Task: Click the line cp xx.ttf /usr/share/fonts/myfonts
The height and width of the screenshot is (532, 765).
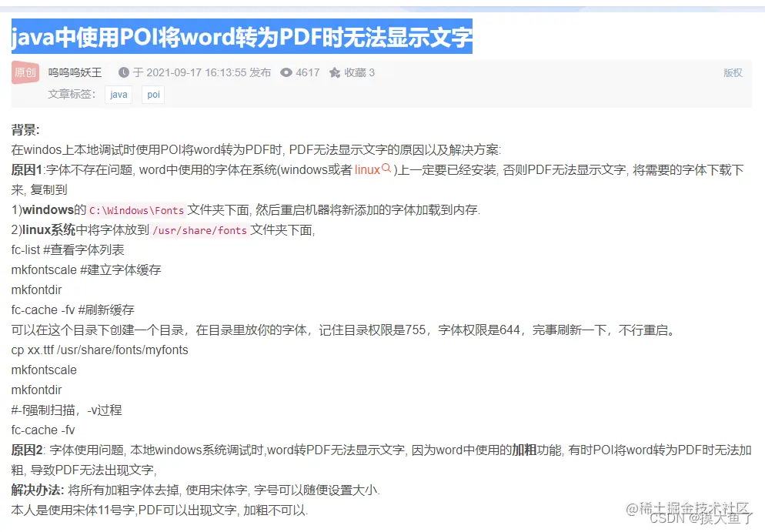Action: pyautogui.click(x=99, y=350)
